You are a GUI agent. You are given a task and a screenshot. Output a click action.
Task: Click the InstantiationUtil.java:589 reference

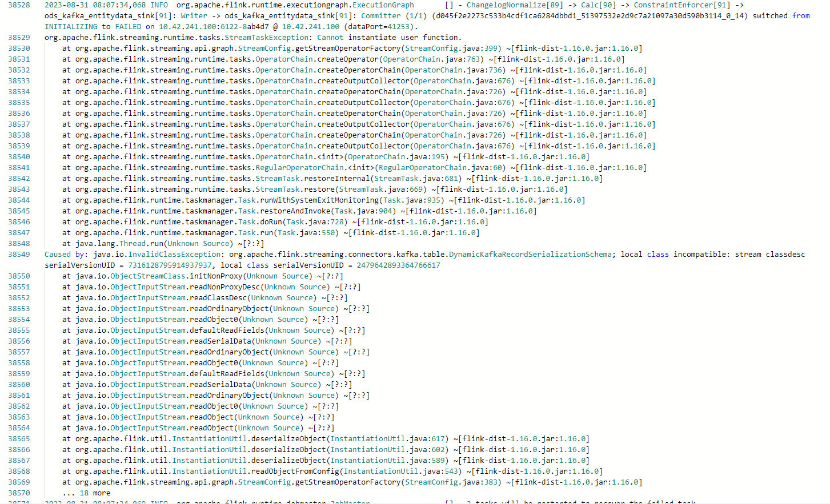387,461
